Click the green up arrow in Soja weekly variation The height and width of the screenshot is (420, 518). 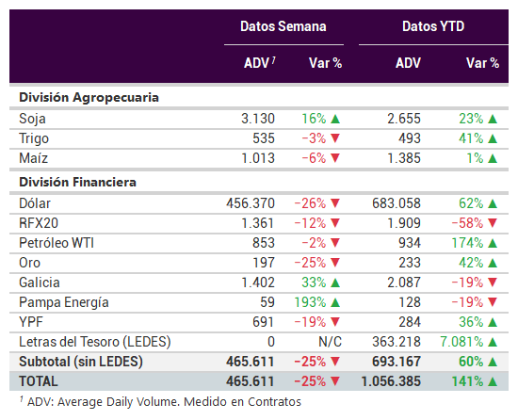point(335,119)
